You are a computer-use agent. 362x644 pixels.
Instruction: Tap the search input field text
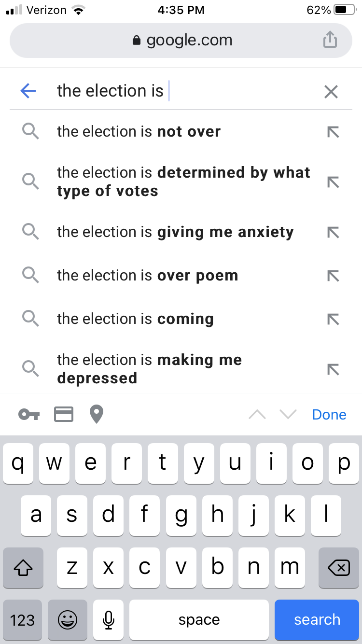[x=110, y=91]
